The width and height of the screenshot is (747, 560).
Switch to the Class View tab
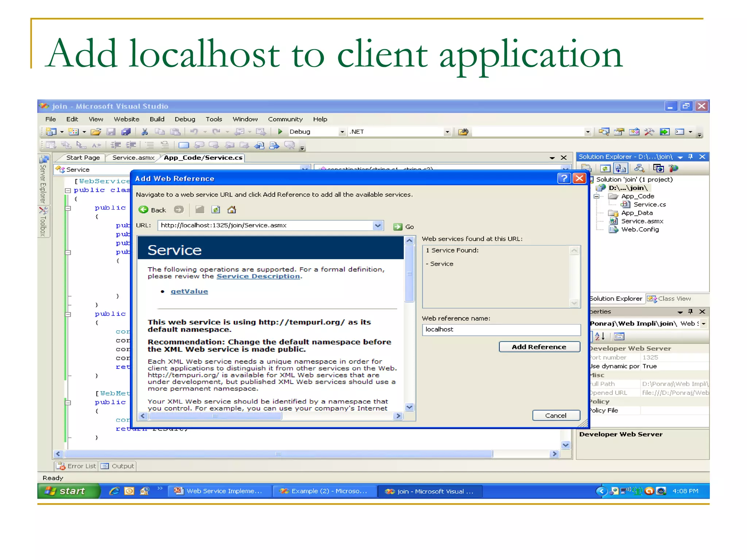click(x=670, y=299)
